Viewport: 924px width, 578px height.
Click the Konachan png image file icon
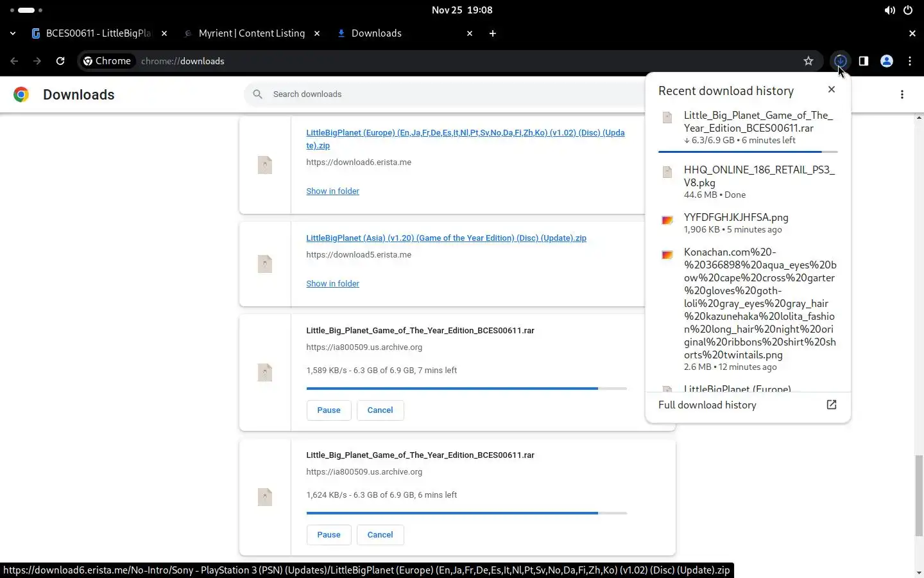coord(667,255)
